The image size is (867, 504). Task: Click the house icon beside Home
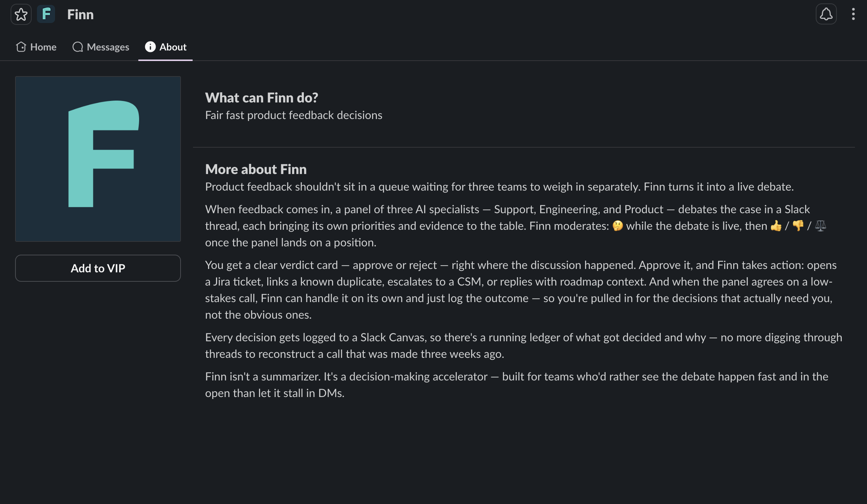pos(21,47)
